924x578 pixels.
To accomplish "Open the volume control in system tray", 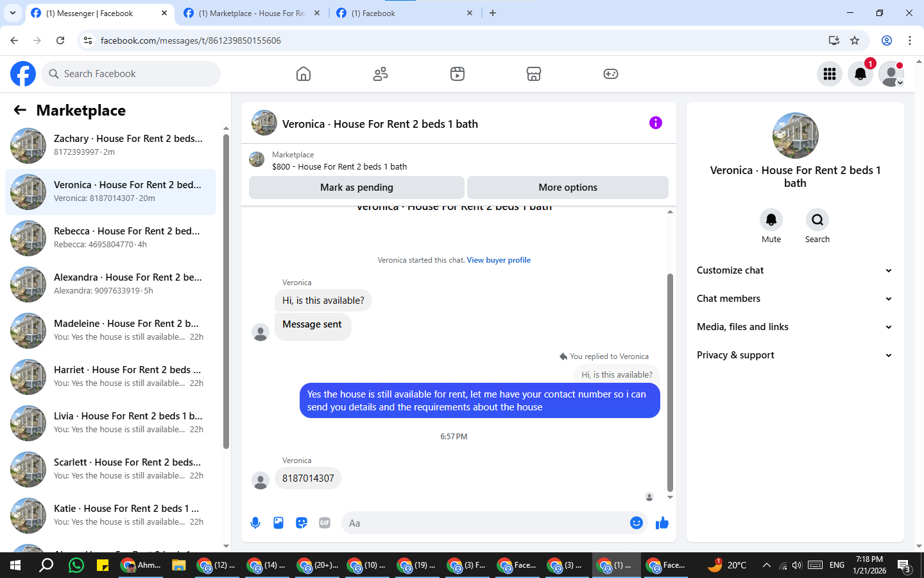I will click(x=797, y=565).
